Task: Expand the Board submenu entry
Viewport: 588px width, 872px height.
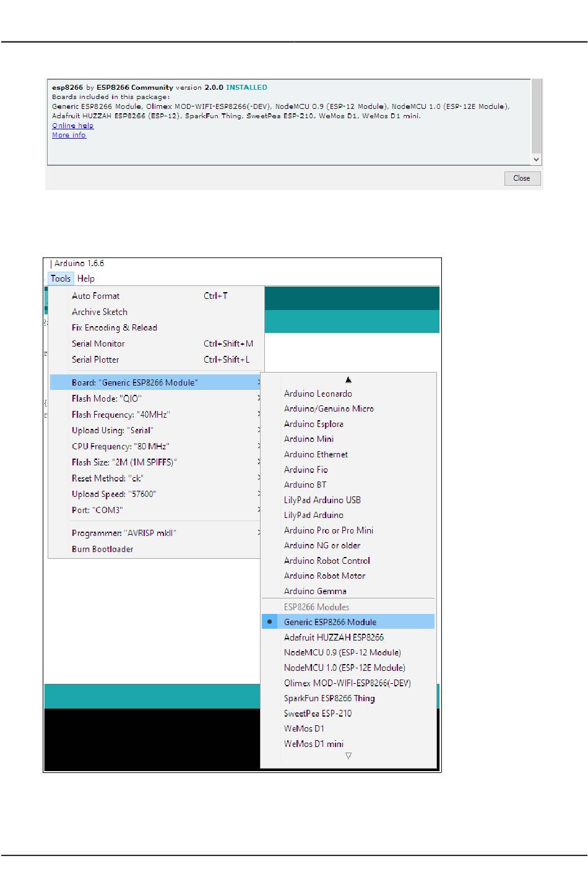Action: [156, 382]
